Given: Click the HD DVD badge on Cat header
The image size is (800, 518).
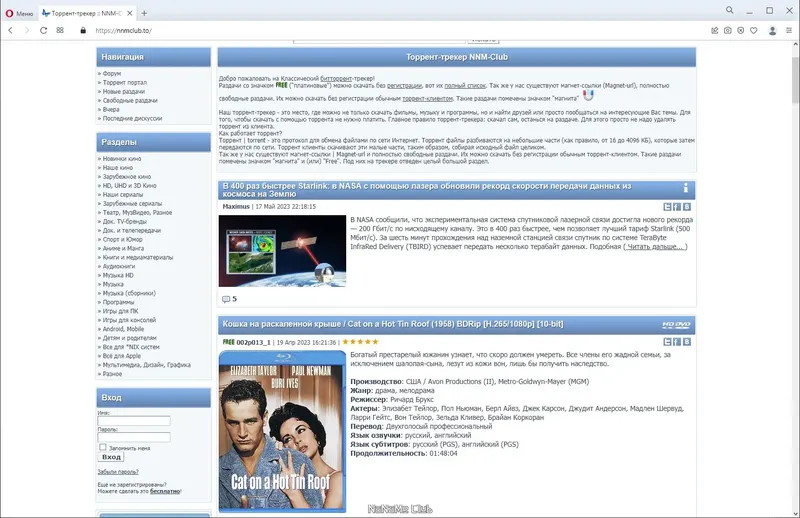Looking at the screenshot, I should pyautogui.click(x=676, y=325).
